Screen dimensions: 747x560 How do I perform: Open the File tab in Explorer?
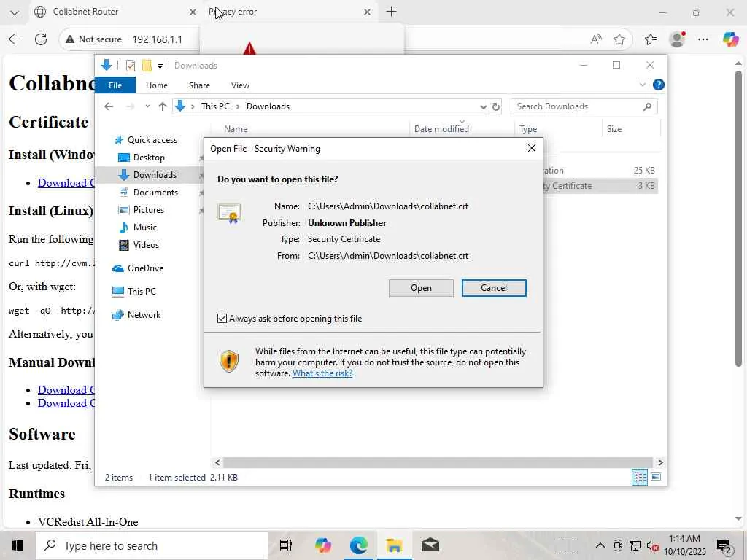(x=115, y=85)
